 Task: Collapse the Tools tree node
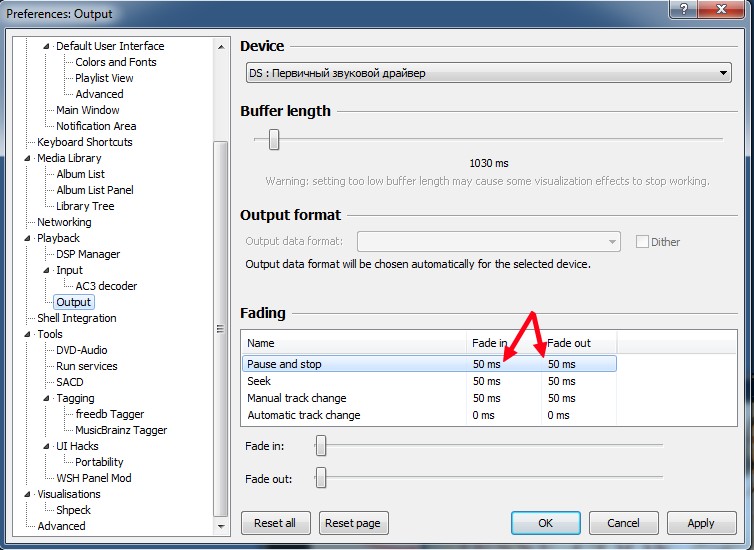tap(28, 334)
